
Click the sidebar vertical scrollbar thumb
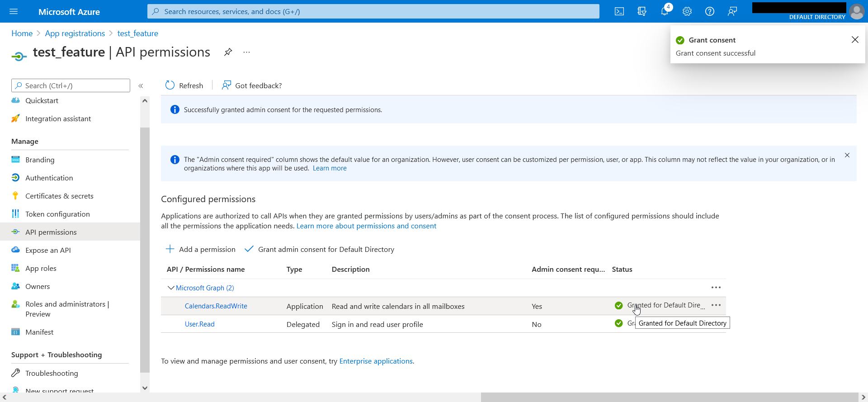point(145,250)
